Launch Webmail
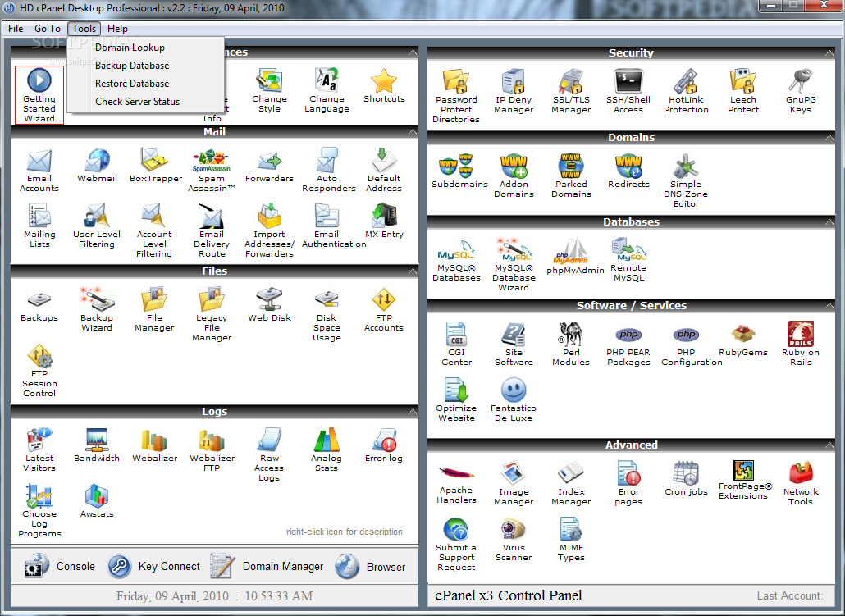Image resolution: width=845 pixels, height=616 pixels. 97,166
